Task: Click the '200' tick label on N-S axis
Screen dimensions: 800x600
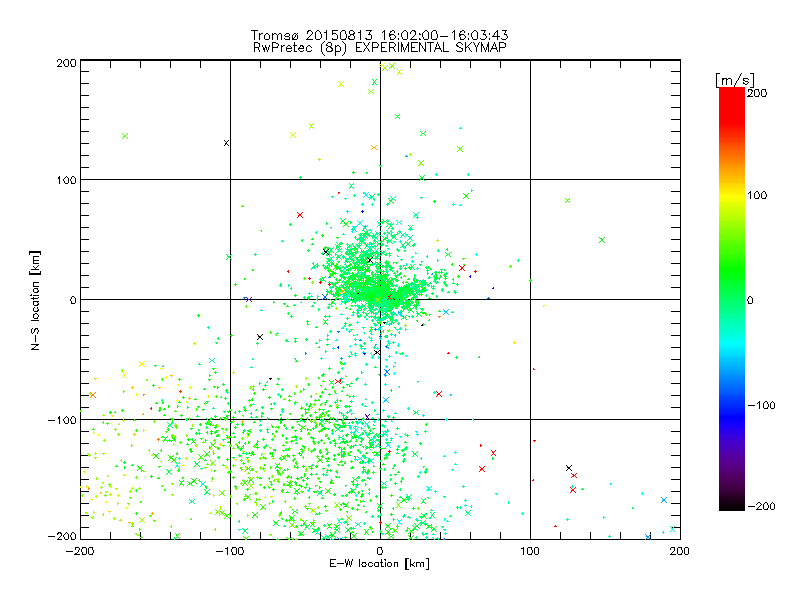Action: point(66,63)
